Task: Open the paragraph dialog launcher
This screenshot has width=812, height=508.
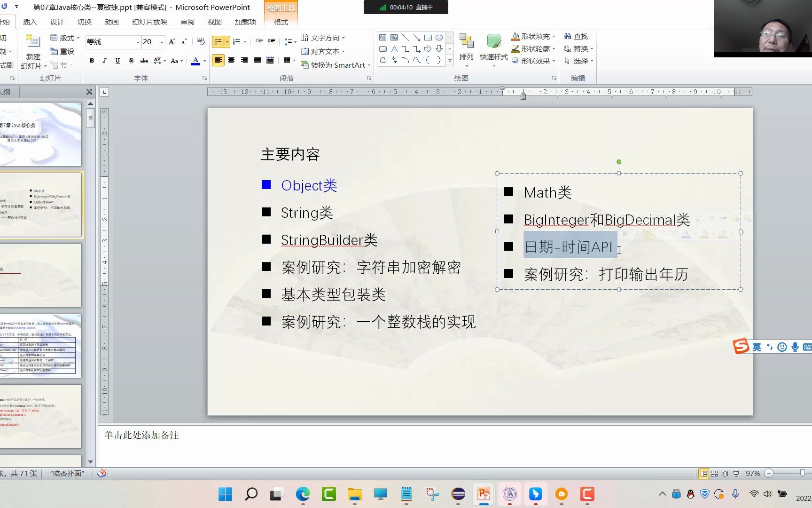Action: click(369, 78)
